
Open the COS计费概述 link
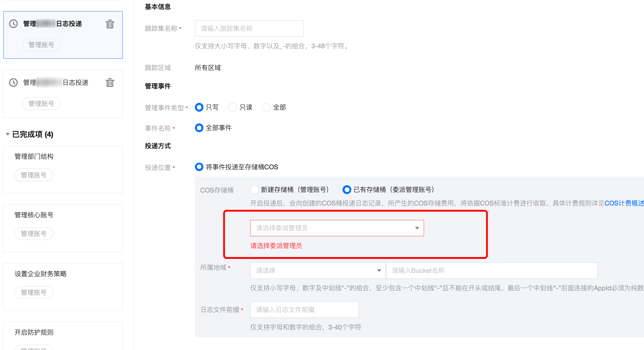[x=624, y=203]
